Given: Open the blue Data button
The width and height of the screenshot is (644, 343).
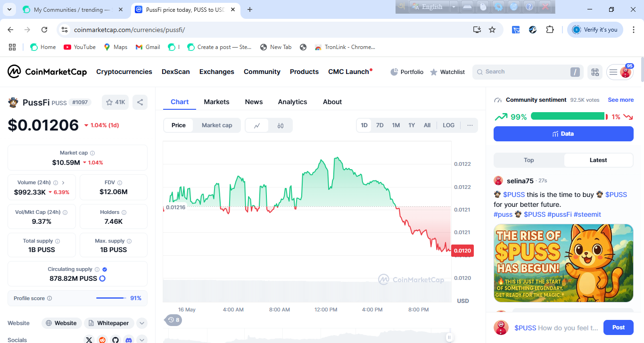Looking at the screenshot, I should pos(563,134).
